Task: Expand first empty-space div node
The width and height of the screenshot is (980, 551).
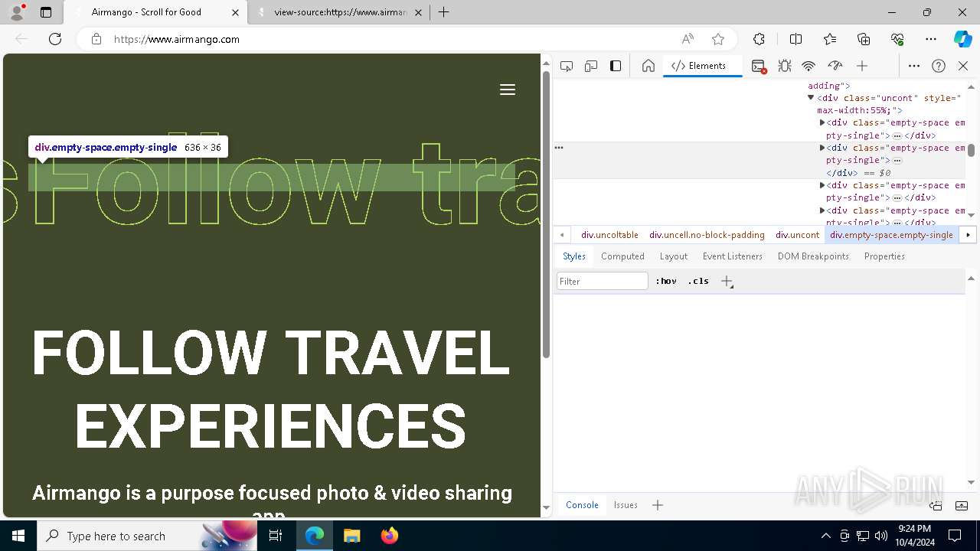Action: [822, 122]
